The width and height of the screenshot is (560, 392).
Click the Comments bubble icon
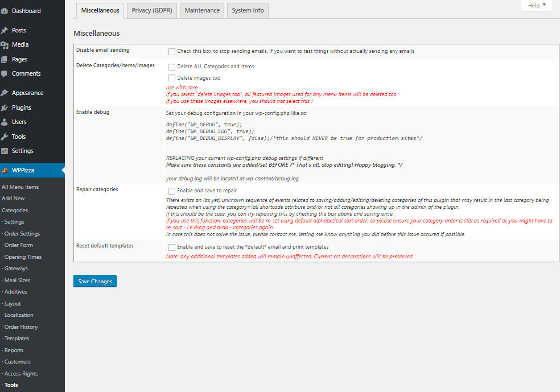[x=5, y=74]
